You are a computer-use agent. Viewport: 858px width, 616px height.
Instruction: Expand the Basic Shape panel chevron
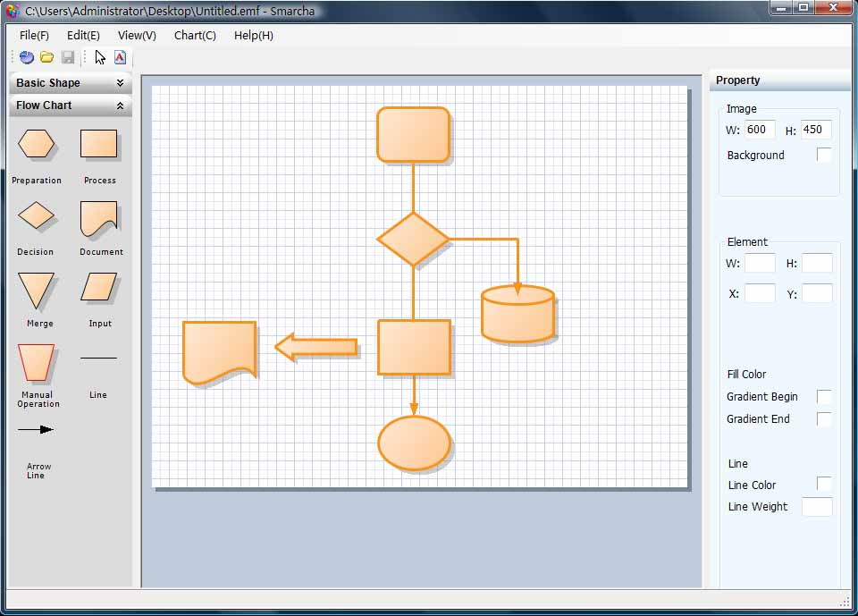pyautogui.click(x=120, y=82)
